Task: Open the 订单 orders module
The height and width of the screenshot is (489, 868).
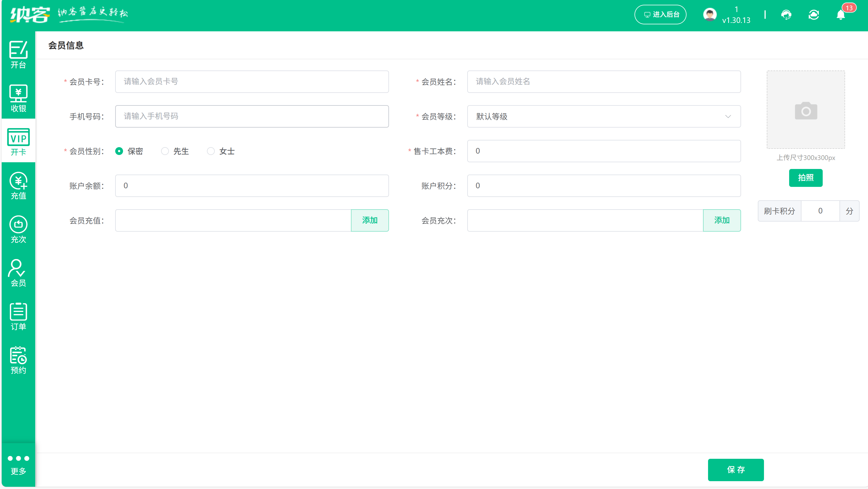Action: 18,316
